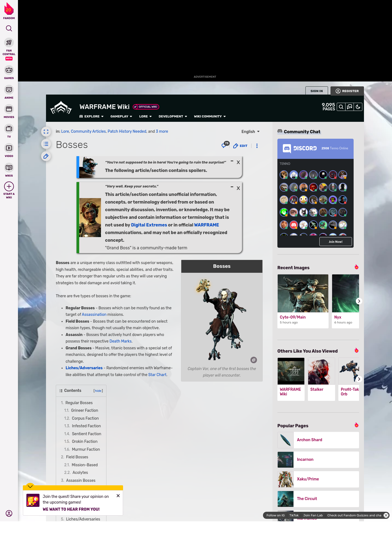
Task: Open the English language dropdown
Action: (x=250, y=132)
